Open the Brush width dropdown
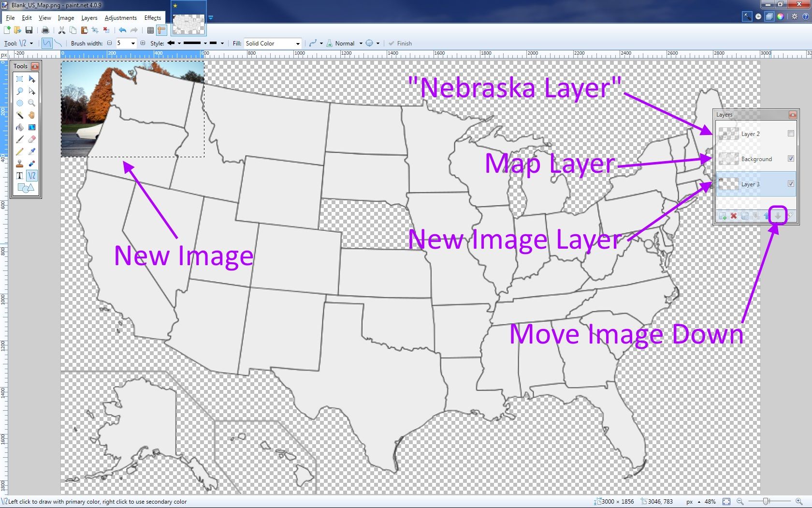This screenshot has height=508, width=812. click(134, 43)
